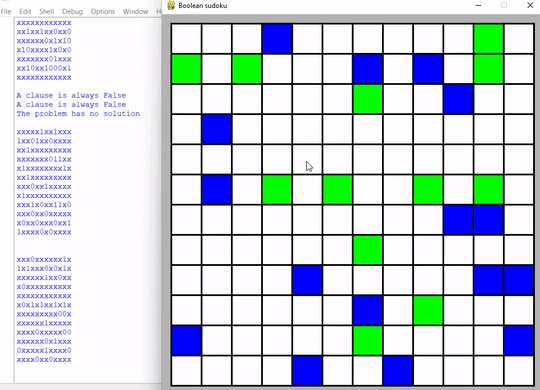The height and width of the screenshot is (390, 540).
Task: Click shell line 'xxxx0xxxxx00'
Action: pos(44,332)
